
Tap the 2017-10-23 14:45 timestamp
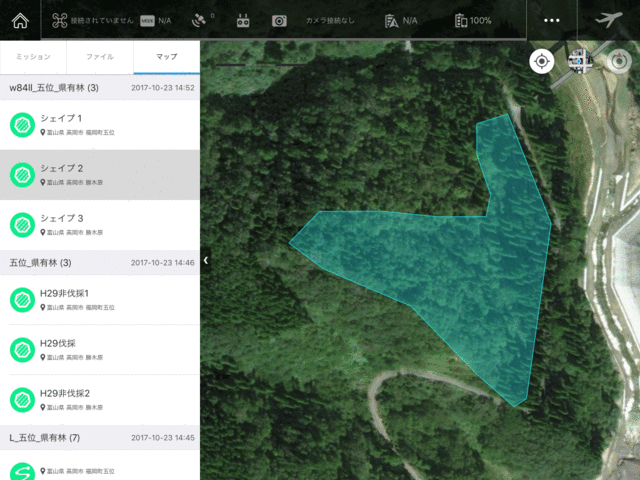(x=163, y=438)
